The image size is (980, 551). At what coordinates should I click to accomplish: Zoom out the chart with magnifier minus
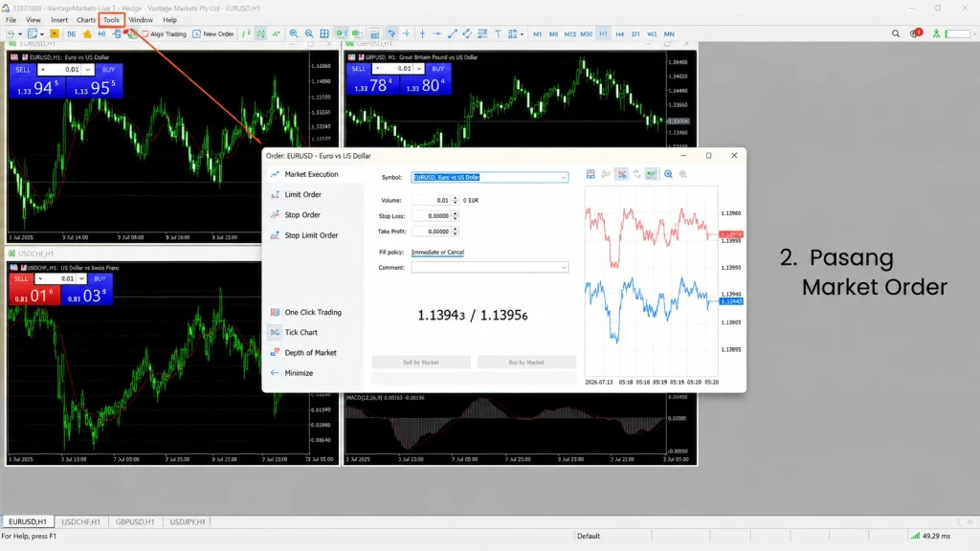pyautogui.click(x=309, y=33)
